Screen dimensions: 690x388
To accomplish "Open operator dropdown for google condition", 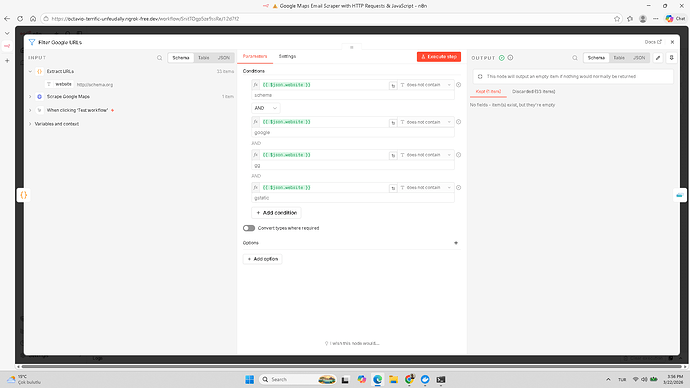I will coord(426,122).
